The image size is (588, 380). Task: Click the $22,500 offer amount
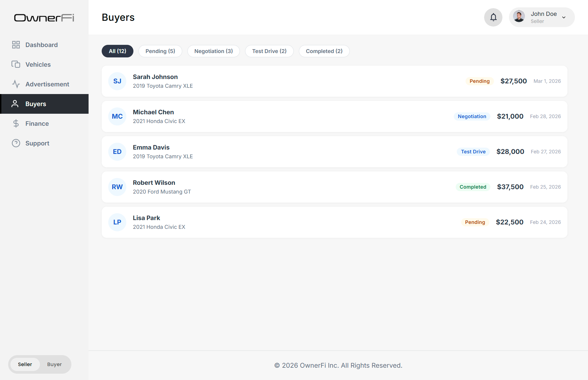[510, 222]
